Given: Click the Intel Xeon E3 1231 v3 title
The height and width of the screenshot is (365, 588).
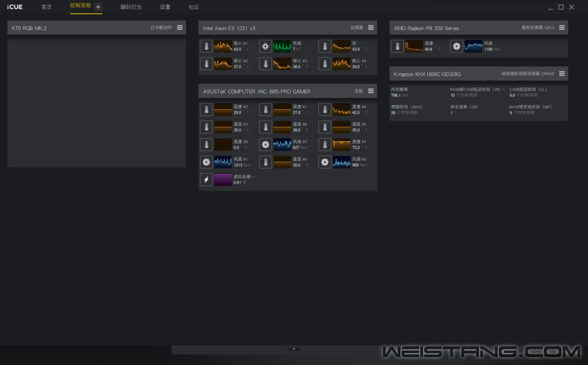Looking at the screenshot, I should 229,28.
